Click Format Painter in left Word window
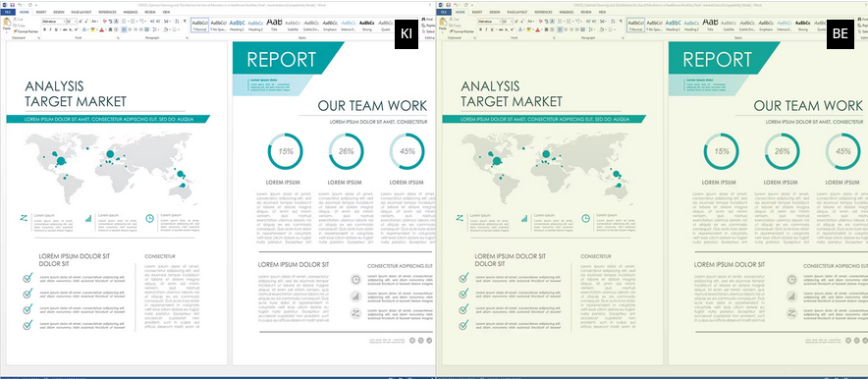The image size is (868, 379). tap(26, 31)
